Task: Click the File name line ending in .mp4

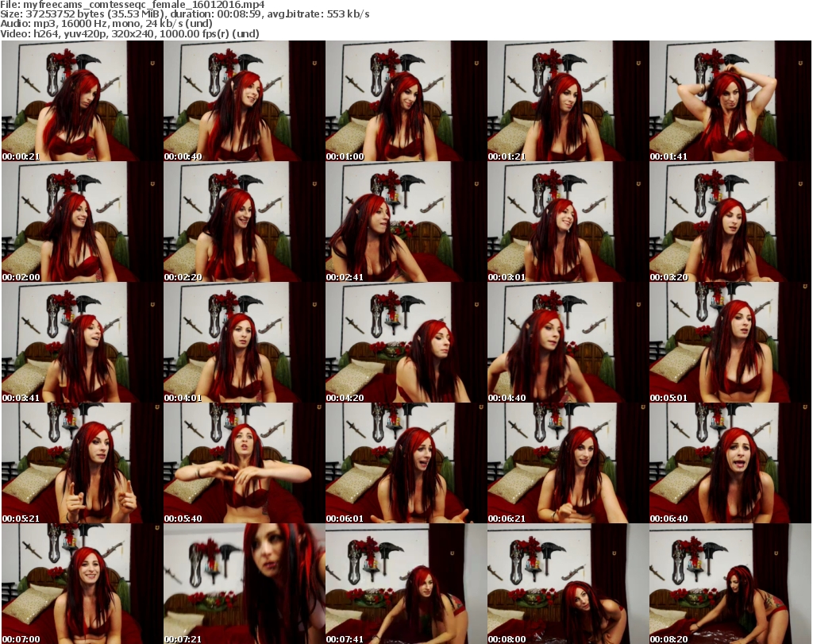Action: click(133, 5)
